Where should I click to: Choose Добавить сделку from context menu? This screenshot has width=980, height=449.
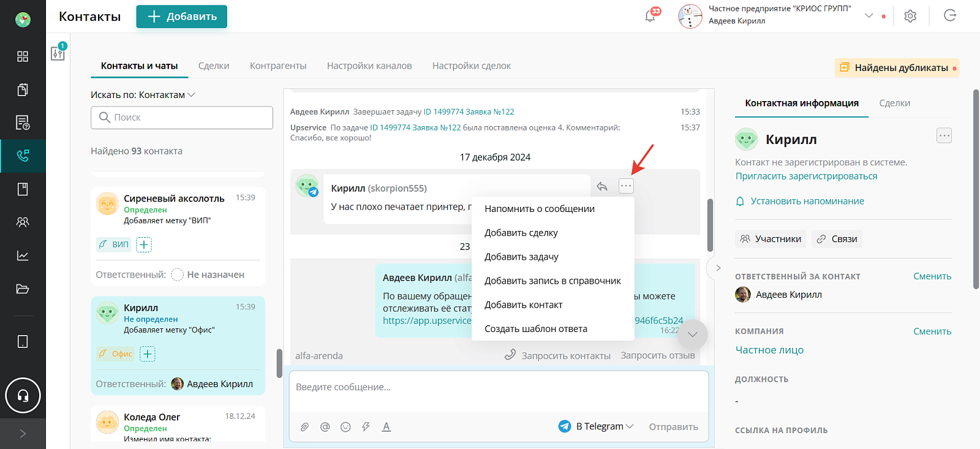pyautogui.click(x=552, y=233)
